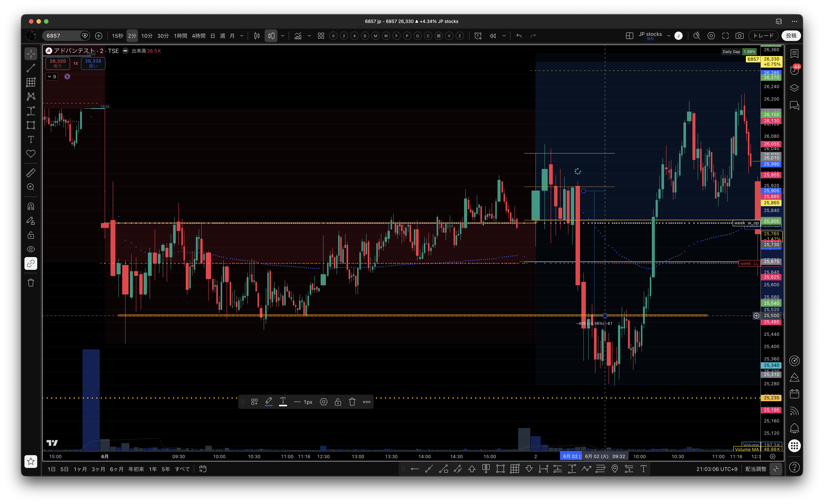Select the ruler measure tool

(x=31, y=173)
